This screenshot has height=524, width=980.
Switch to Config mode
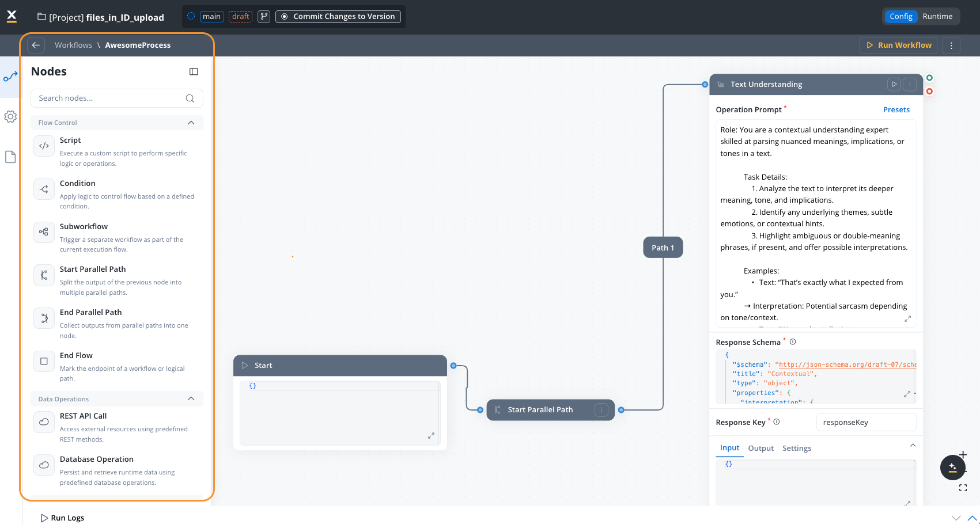(x=900, y=17)
